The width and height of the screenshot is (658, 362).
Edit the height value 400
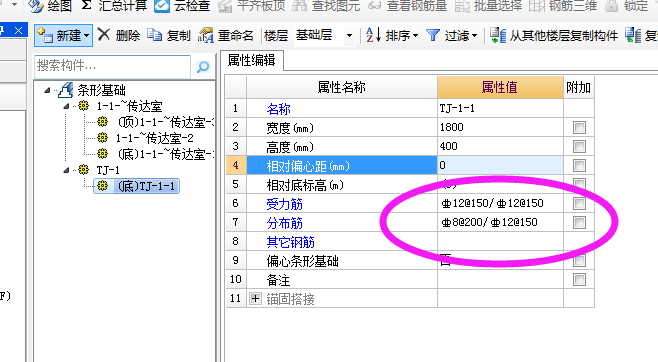tap(500, 146)
